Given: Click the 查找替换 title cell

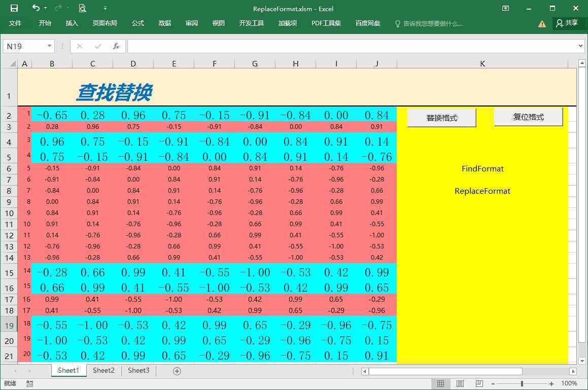Looking at the screenshot, I should point(114,92).
